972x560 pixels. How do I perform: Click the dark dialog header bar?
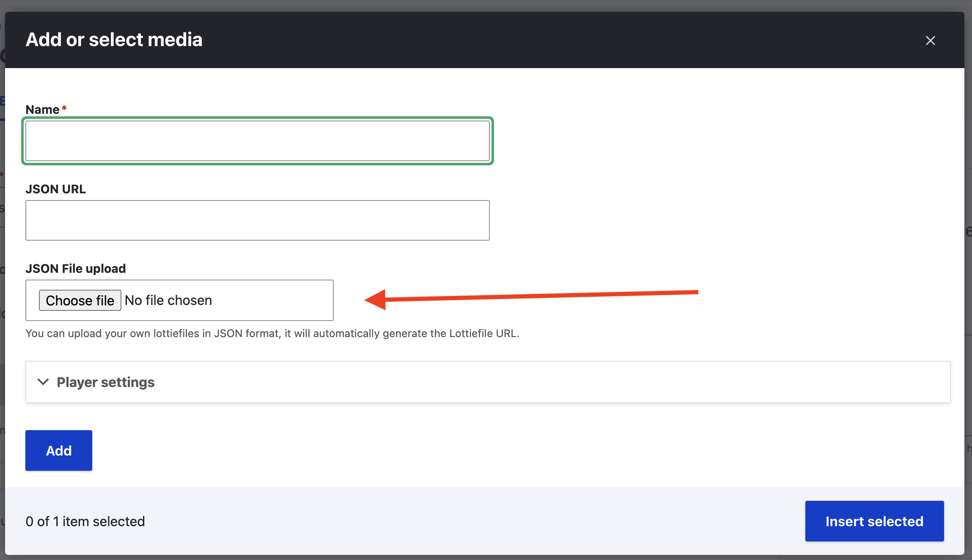click(508, 40)
